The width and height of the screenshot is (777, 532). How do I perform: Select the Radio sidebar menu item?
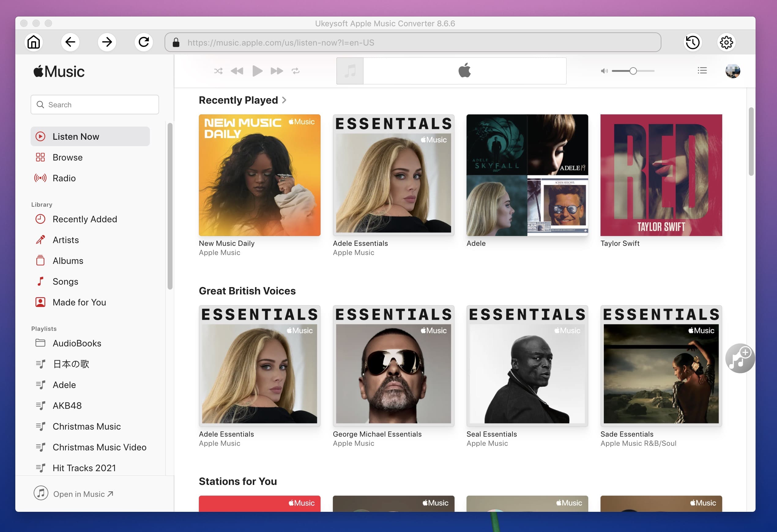pos(64,177)
